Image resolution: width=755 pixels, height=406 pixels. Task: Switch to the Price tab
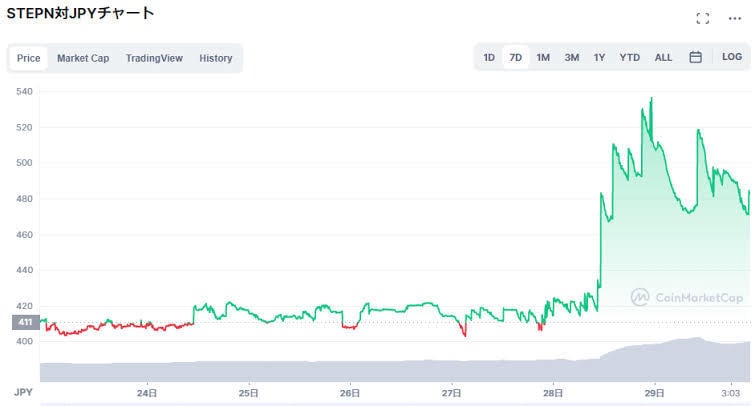click(x=28, y=58)
